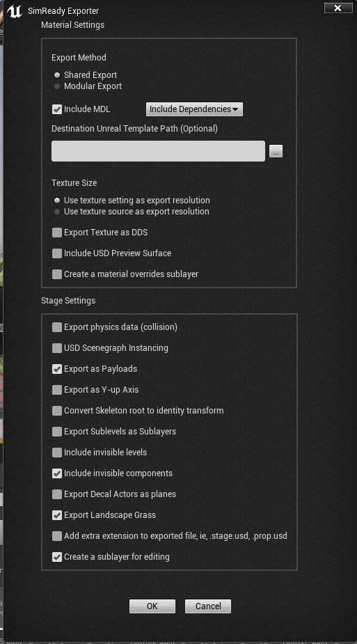The width and height of the screenshot is (357, 644).
Task: Click the Export Method label
Action: pos(79,58)
